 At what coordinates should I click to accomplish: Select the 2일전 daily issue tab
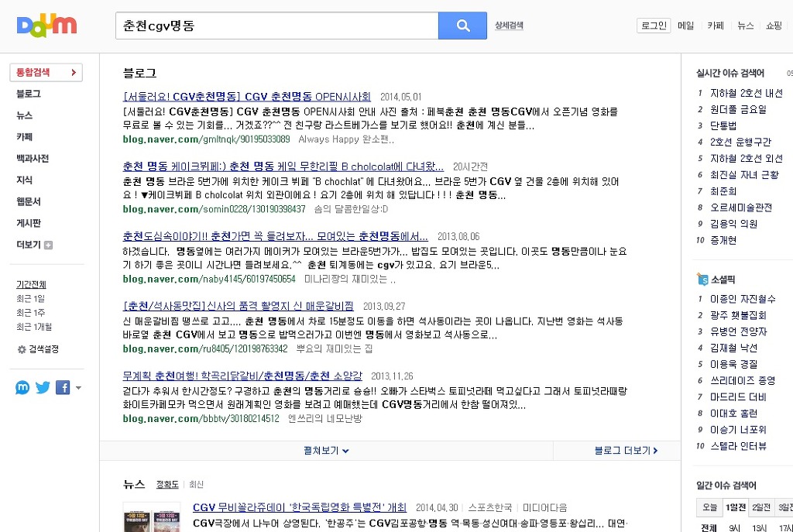(761, 507)
